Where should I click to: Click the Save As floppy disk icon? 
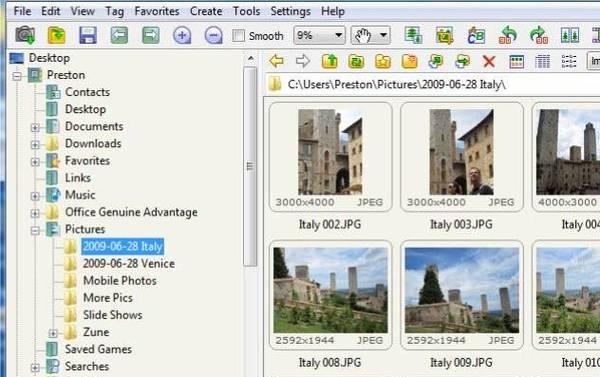(x=88, y=35)
